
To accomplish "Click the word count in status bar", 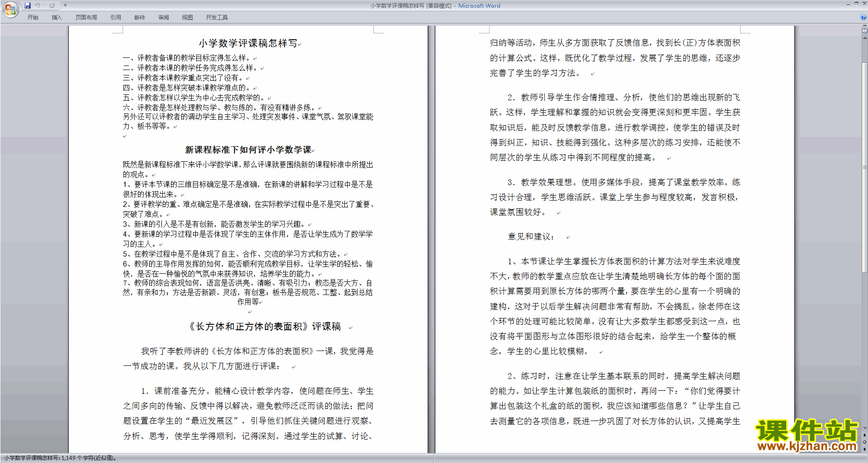I will (x=60, y=458).
